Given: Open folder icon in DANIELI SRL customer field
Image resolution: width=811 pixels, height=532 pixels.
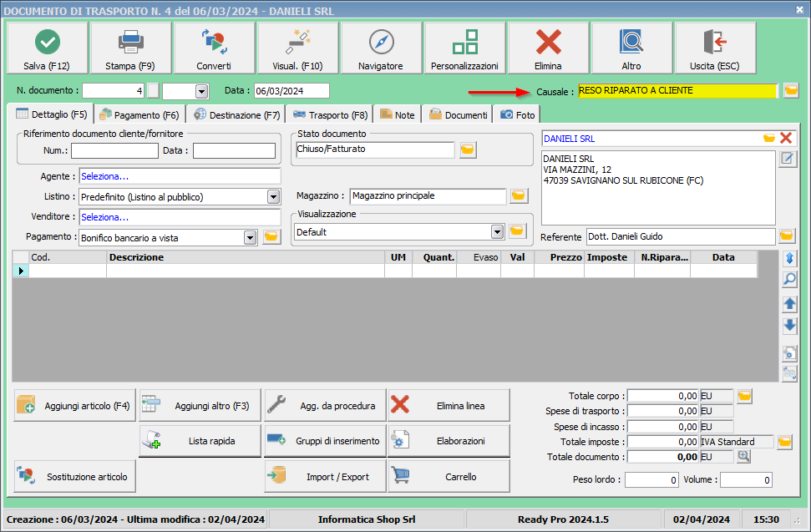Looking at the screenshot, I should click(x=769, y=138).
